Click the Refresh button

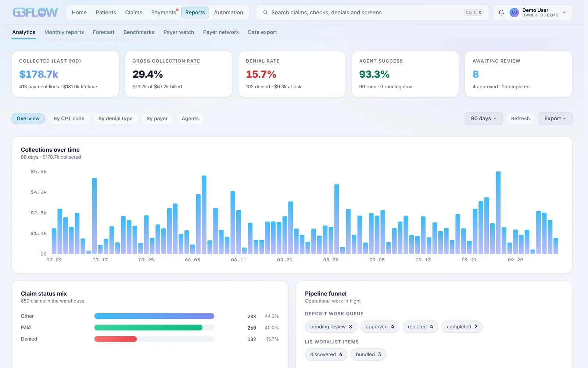(520, 118)
